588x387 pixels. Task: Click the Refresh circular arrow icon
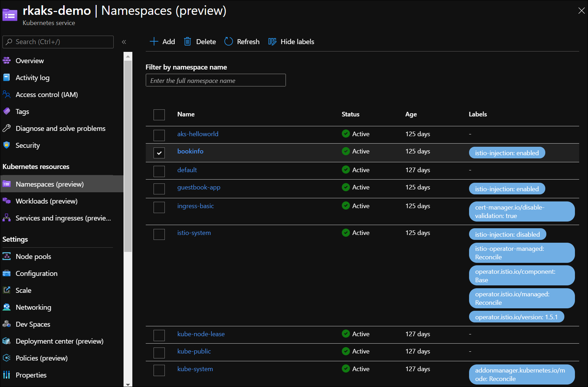pos(229,42)
